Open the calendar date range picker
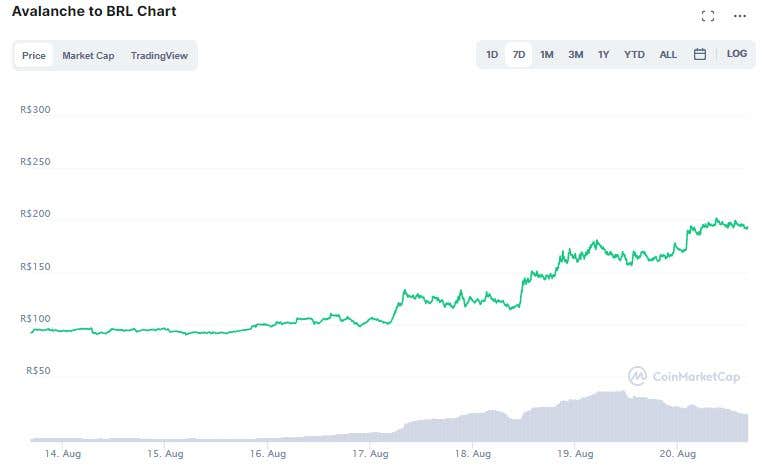The image size is (762, 470). pyautogui.click(x=700, y=54)
